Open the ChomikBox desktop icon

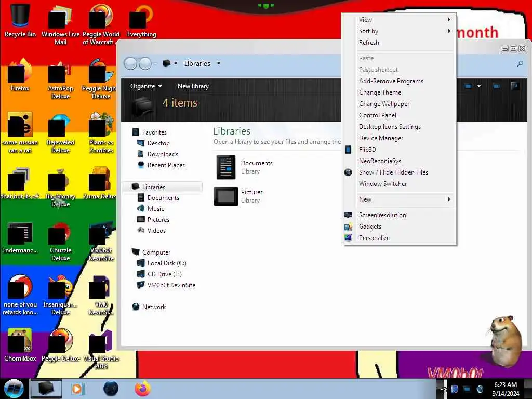tap(20, 345)
